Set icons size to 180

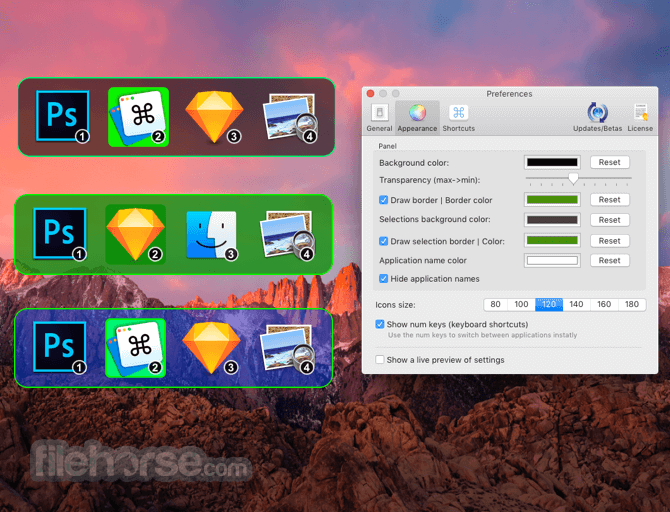(x=632, y=304)
